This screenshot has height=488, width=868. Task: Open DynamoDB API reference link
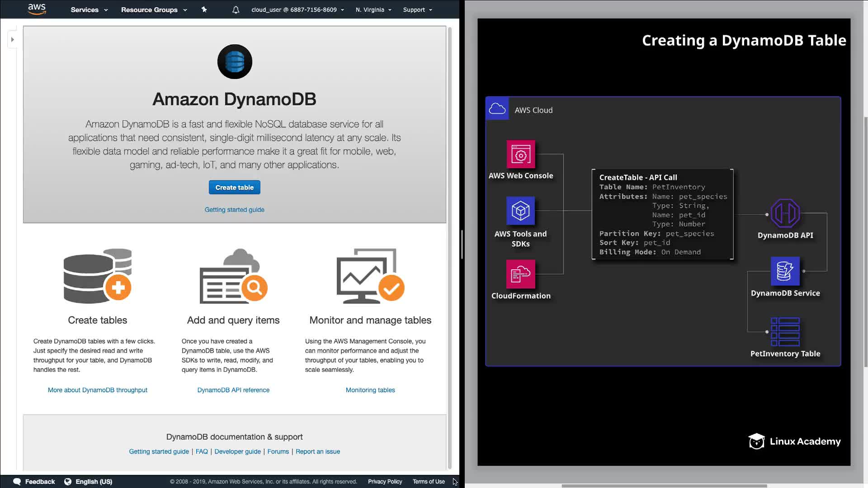click(x=233, y=390)
